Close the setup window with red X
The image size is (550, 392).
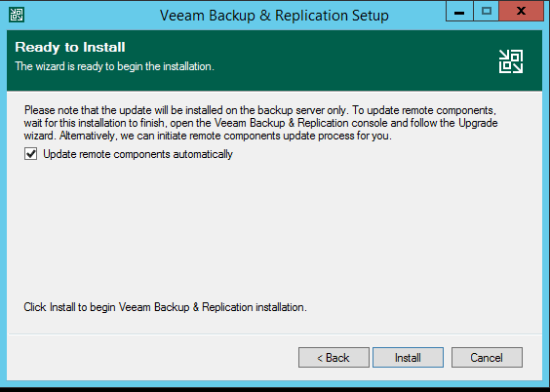pyautogui.click(x=522, y=12)
